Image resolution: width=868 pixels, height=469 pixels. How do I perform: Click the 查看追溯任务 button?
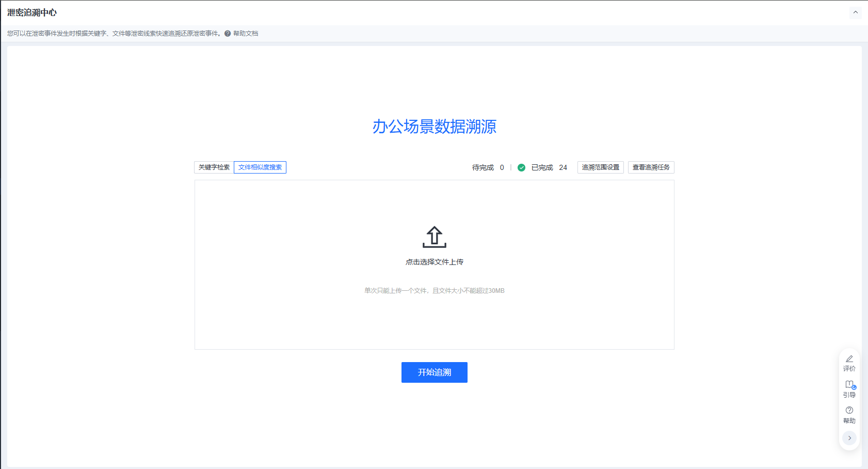coord(651,167)
